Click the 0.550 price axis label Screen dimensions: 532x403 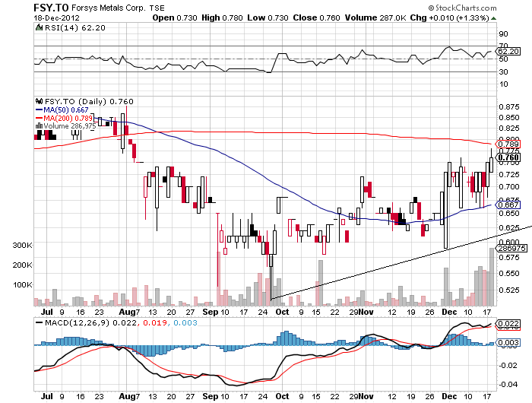click(509, 273)
